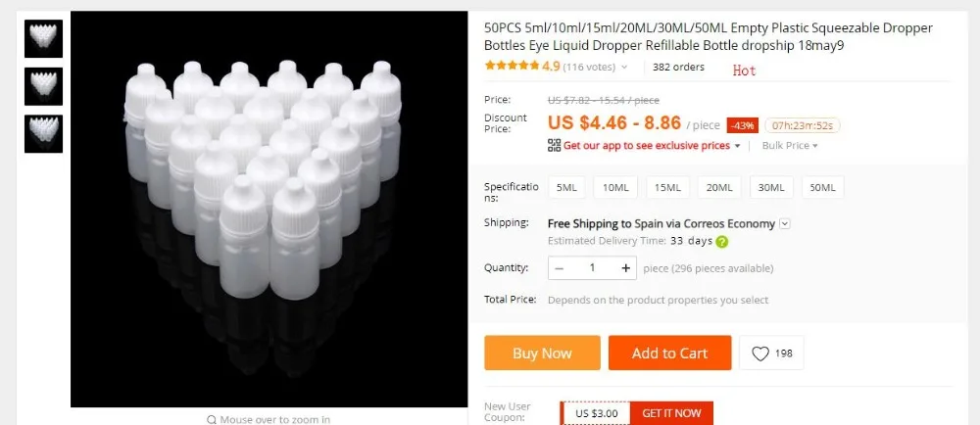980x425 pixels.
Task: Click the quantity input field
Action: (x=592, y=267)
